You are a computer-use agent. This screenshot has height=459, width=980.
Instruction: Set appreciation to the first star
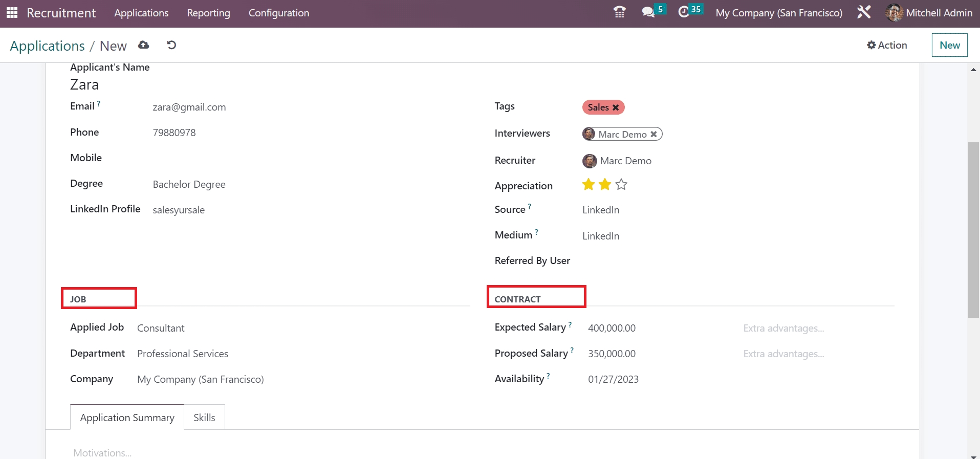click(589, 185)
